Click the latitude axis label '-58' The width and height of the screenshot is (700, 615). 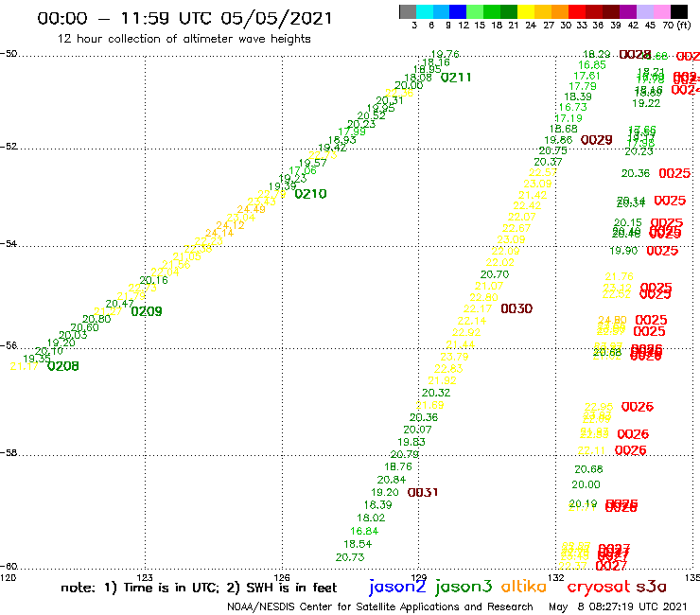click(x=9, y=453)
